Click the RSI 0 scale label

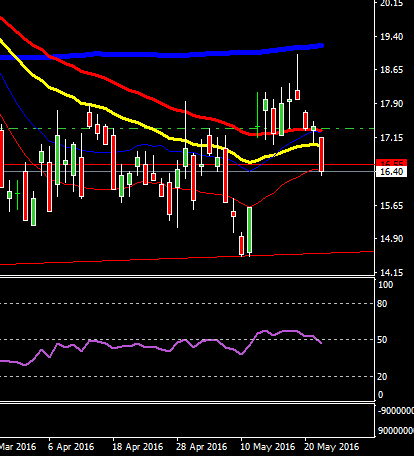point(381,395)
